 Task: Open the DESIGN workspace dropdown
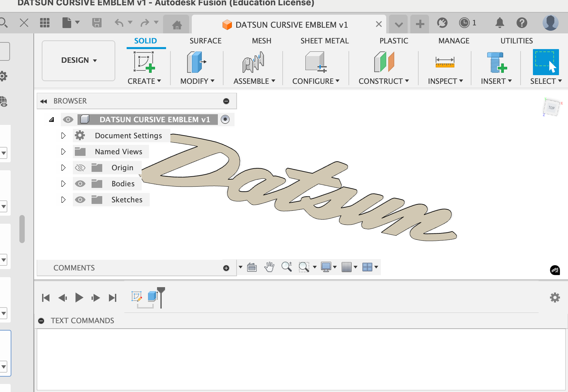pos(79,60)
